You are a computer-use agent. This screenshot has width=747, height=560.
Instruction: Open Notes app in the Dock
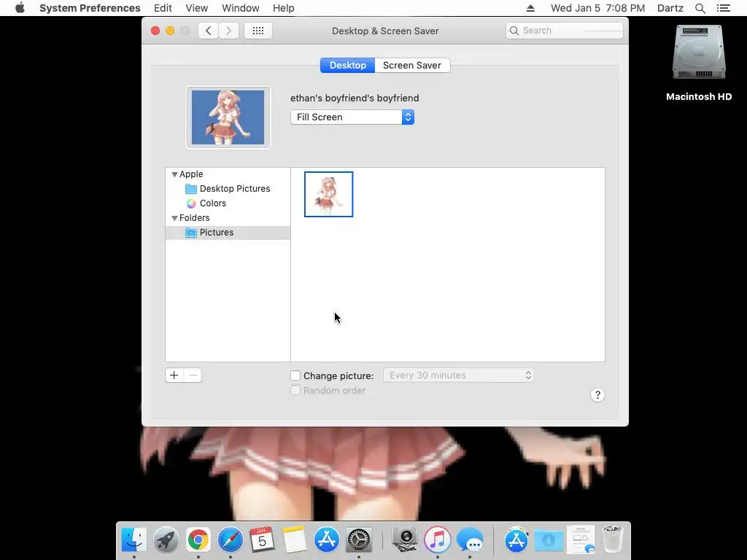click(294, 540)
